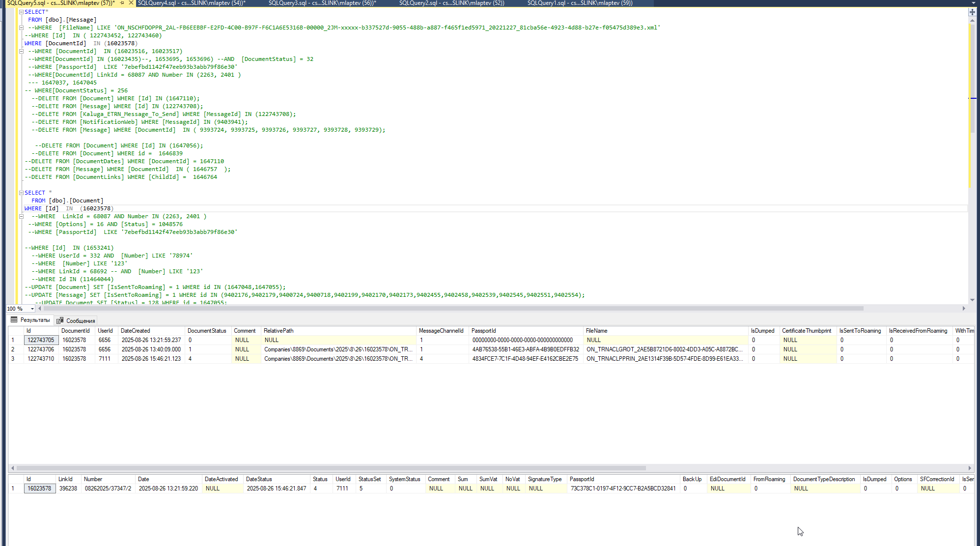Collapse the --WHERE [DocumentId] IN (16023516 block
The width and height of the screenshot is (980, 546).
(x=21, y=51)
